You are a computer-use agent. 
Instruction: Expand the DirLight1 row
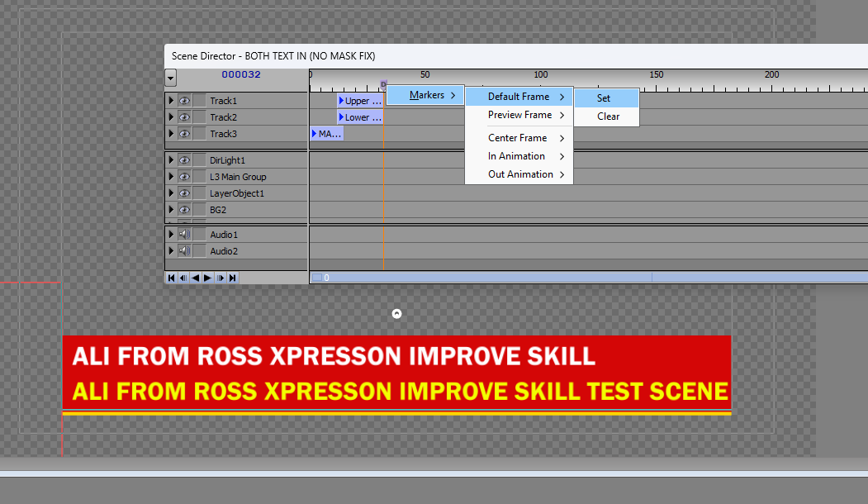(x=171, y=160)
